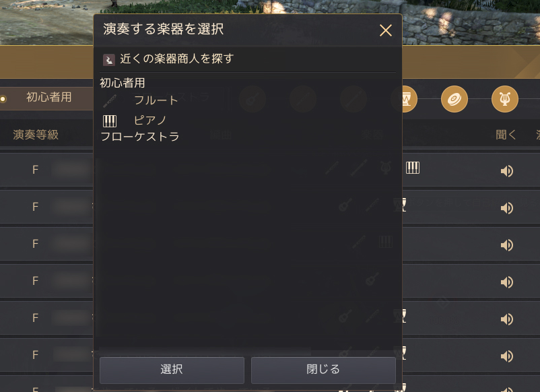Image resolution: width=540 pixels, height=392 pixels.
Task: Click the piano icon in first song row
Action: (x=412, y=168)
